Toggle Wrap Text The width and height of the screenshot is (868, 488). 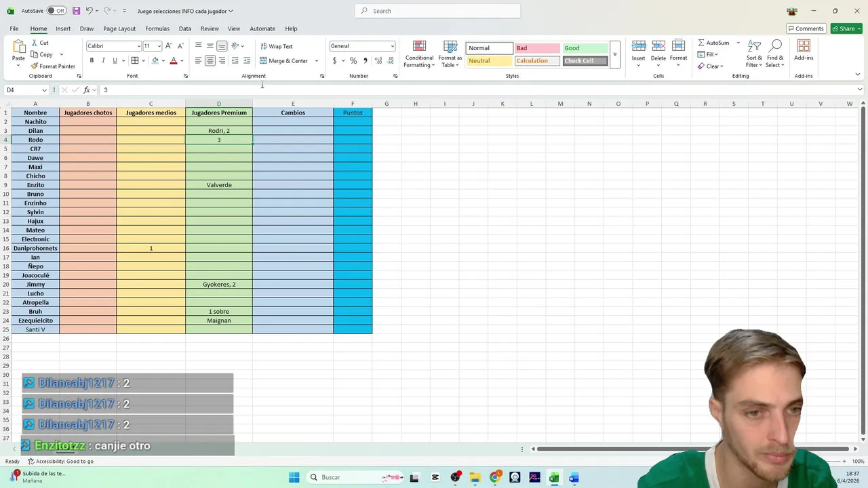(x=277, y=46)
